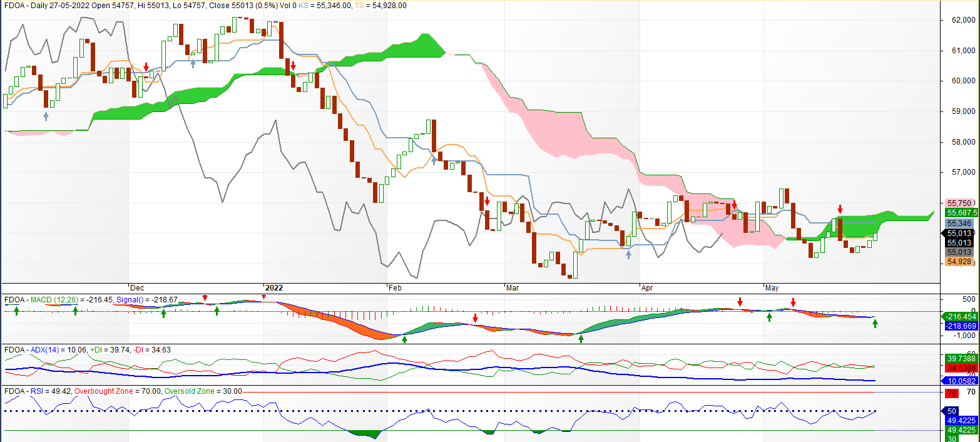Screen dimensions: 980x442
Task: Click the latest green buy arrow in MACD pane
Action: 875,323
